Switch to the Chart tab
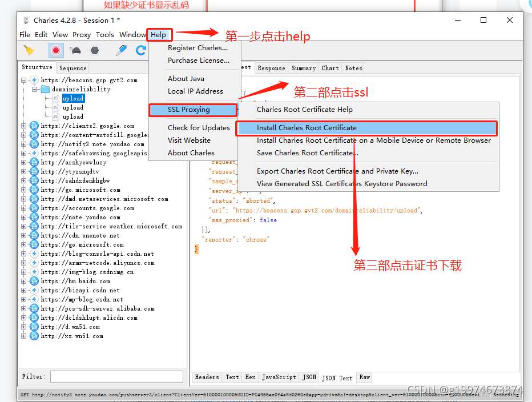 (330, 69)
